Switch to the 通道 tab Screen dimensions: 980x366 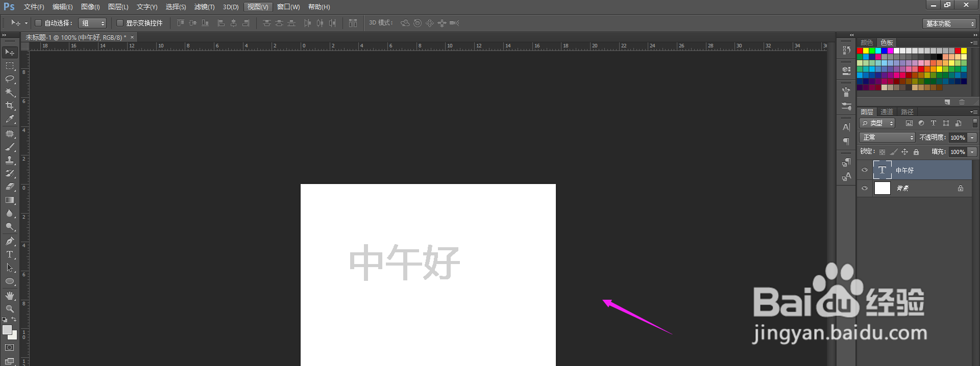click(x=887, y=112)
